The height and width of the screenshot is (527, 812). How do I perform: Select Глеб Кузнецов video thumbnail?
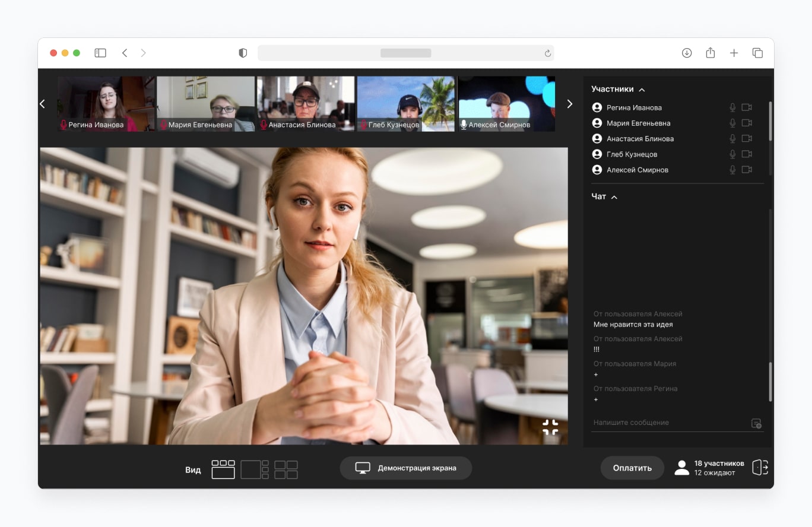pos(406,104)
